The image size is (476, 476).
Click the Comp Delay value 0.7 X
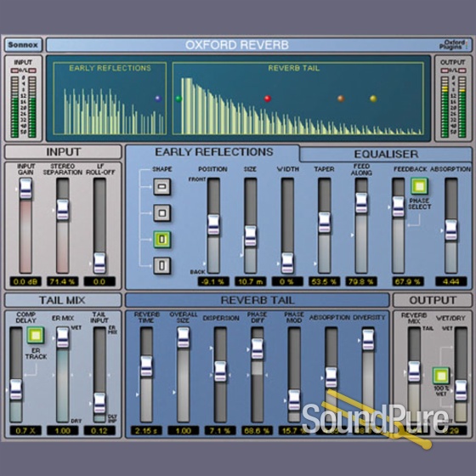tap(25, 430)
